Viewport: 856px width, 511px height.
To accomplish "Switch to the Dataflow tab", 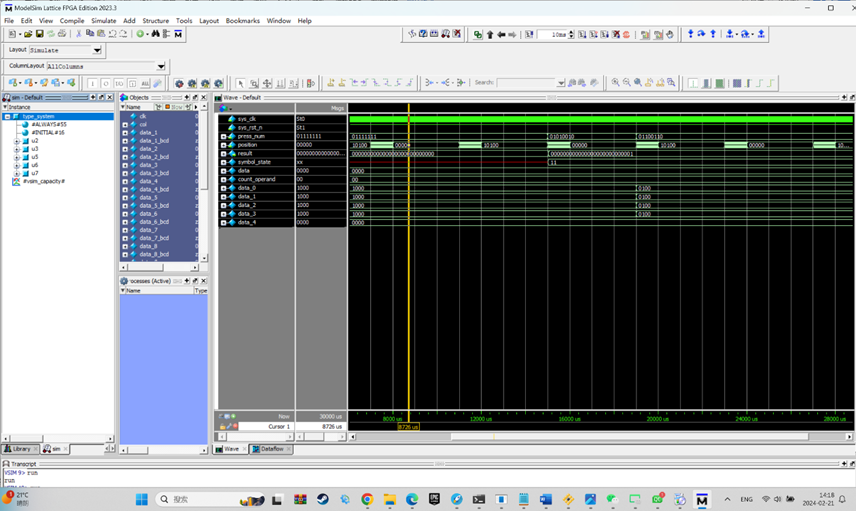I will (271, 449).
